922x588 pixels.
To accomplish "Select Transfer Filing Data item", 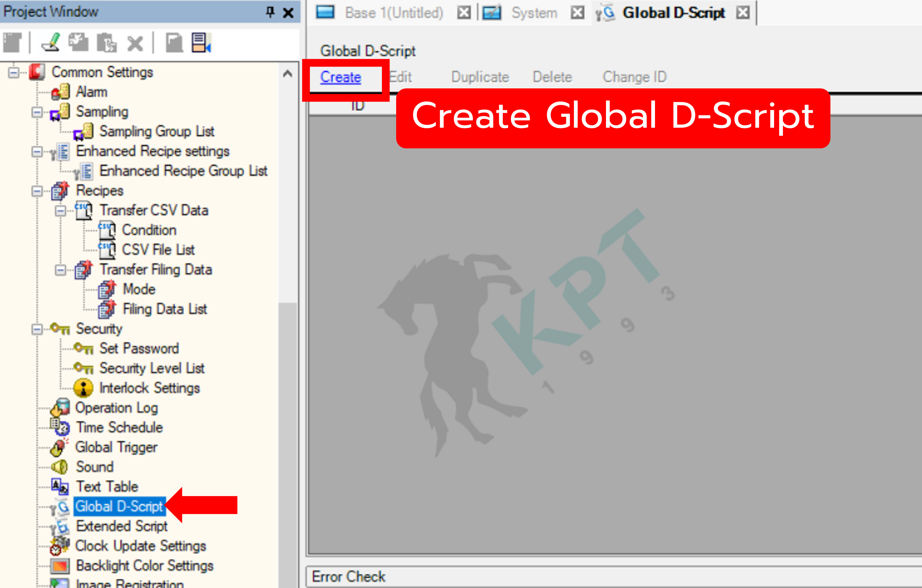I will (156, 270).
